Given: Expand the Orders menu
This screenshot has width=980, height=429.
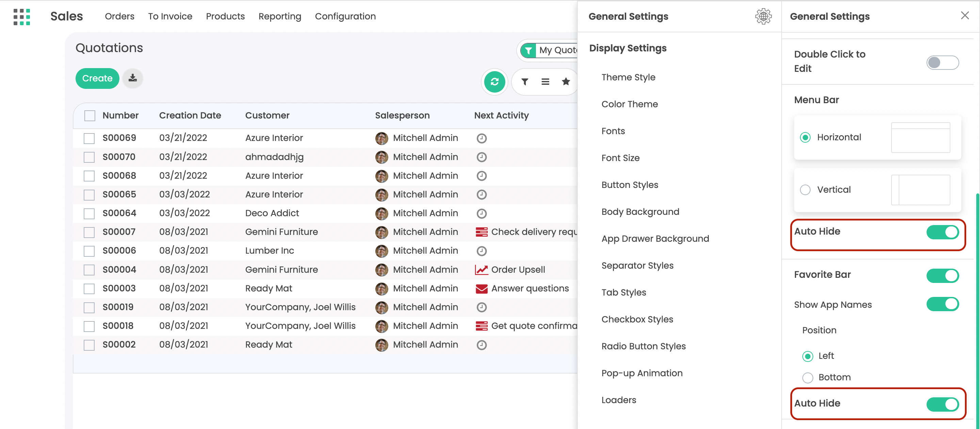Looking at the screenshot, I should [119, 16].
